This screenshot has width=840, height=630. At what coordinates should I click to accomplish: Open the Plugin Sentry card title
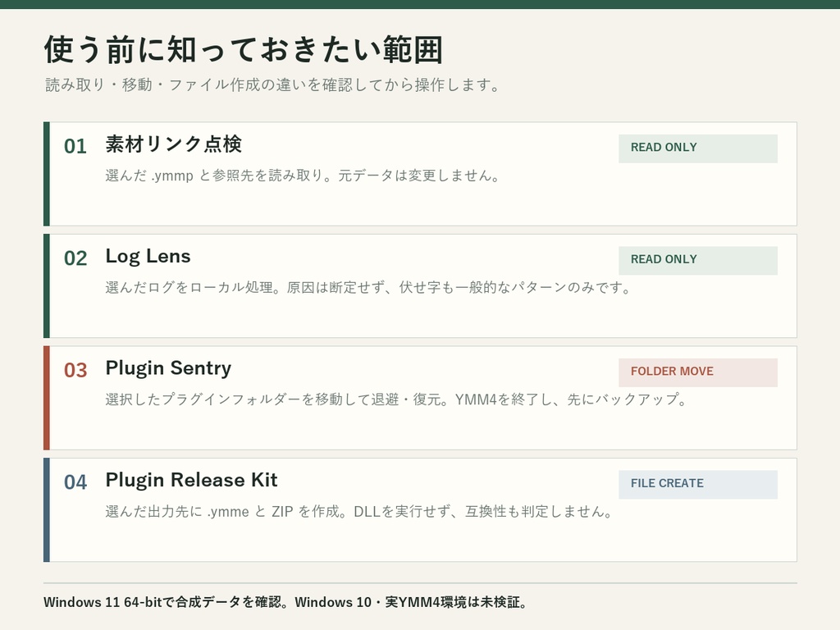tap(168, 368)
